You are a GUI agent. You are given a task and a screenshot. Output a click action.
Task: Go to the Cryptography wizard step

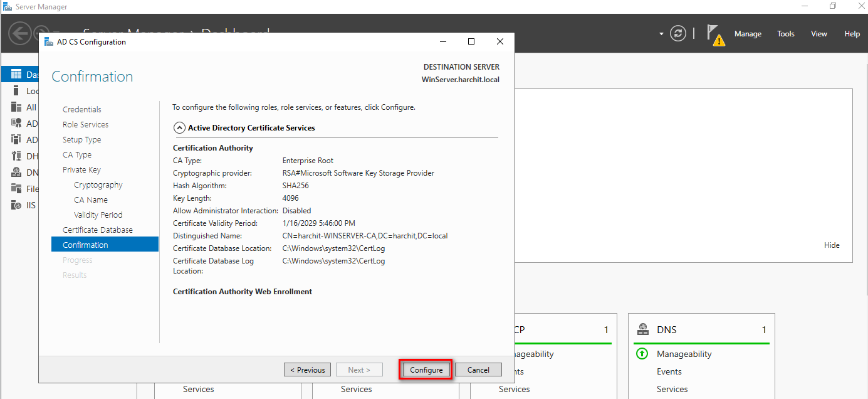98,185
